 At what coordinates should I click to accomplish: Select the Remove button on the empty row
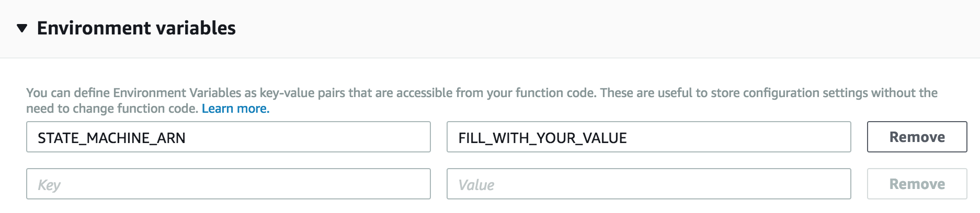click(x=917, y=184)
